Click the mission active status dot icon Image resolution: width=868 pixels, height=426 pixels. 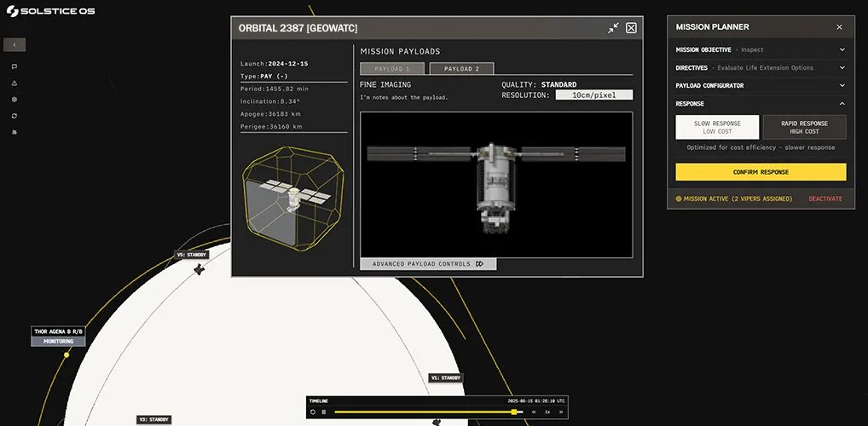[x=679, y=199]
